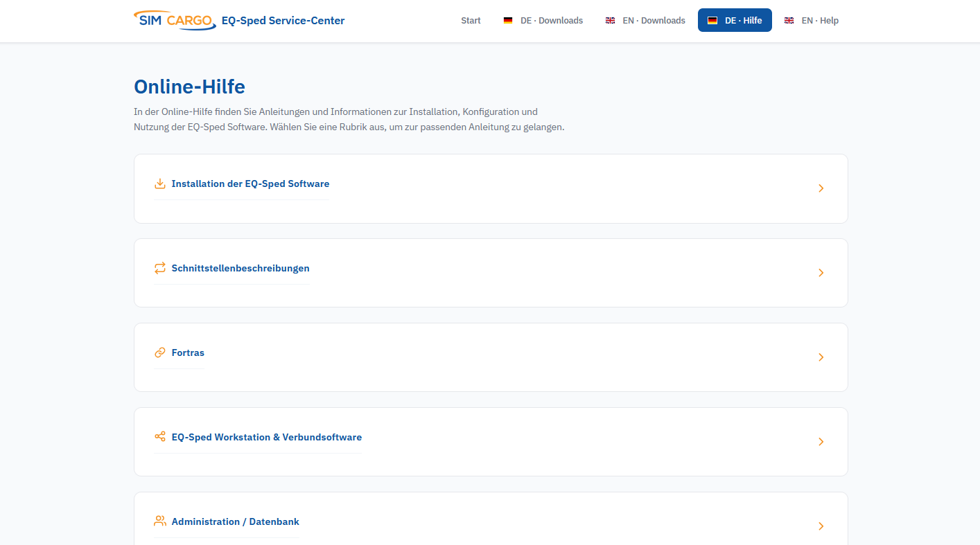Expand the Fortras section via its right arrow
The height and width of the screenshot is (545, 980).
(821, 357)
